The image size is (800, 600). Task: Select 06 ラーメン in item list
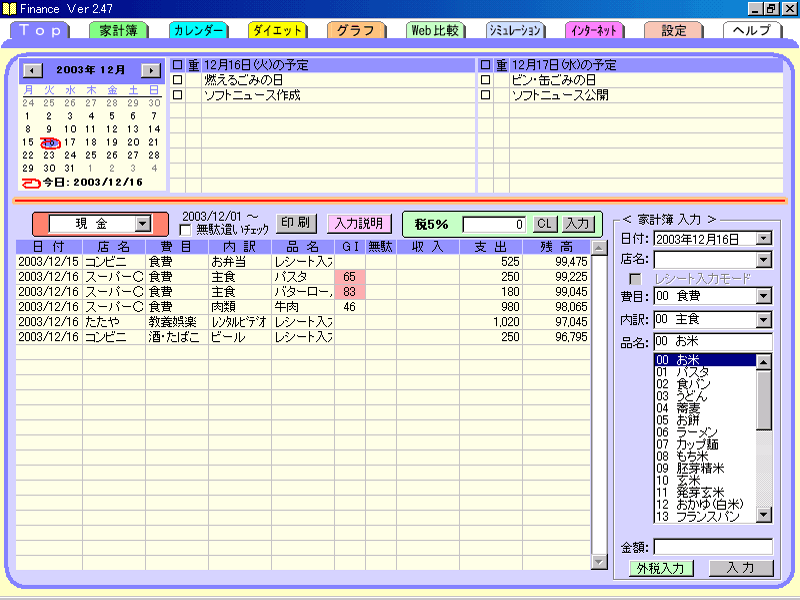705,432
